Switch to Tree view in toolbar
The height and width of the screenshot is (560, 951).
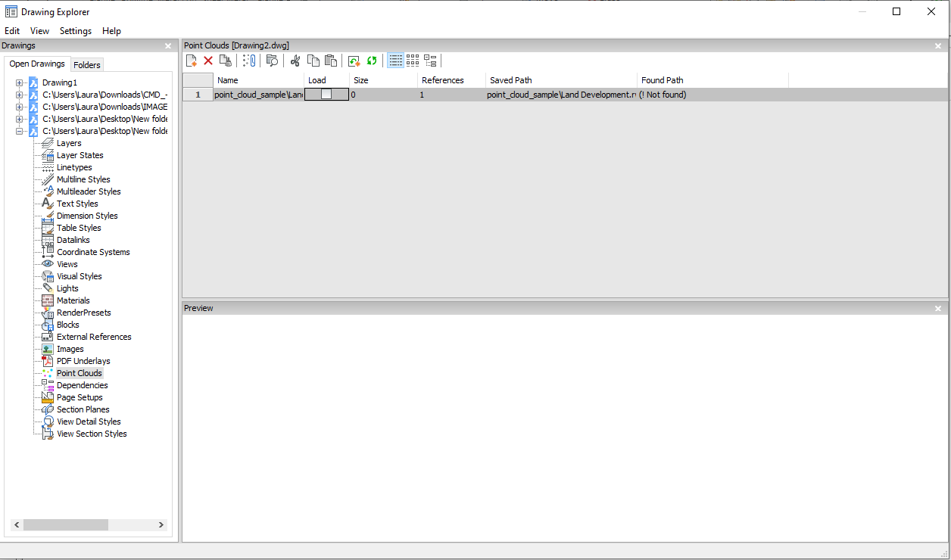tap(430, 61)
